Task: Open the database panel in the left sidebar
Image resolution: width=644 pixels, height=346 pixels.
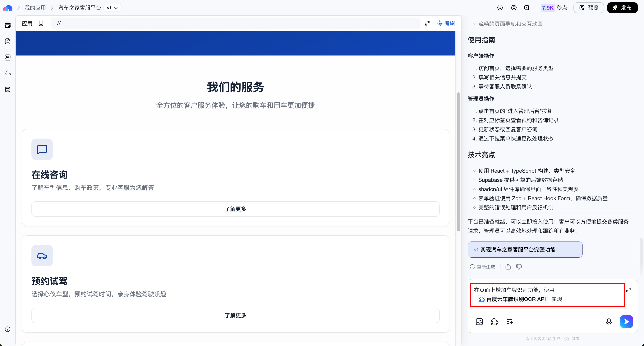Action: point(7,89)
